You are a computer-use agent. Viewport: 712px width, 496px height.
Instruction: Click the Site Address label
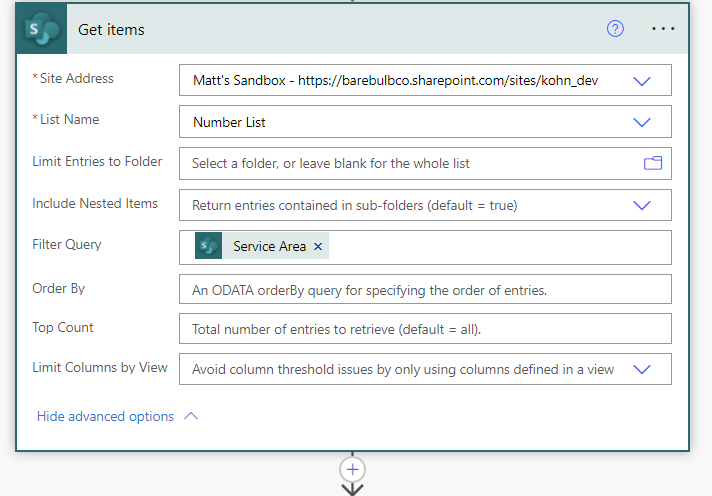(76, 78)
